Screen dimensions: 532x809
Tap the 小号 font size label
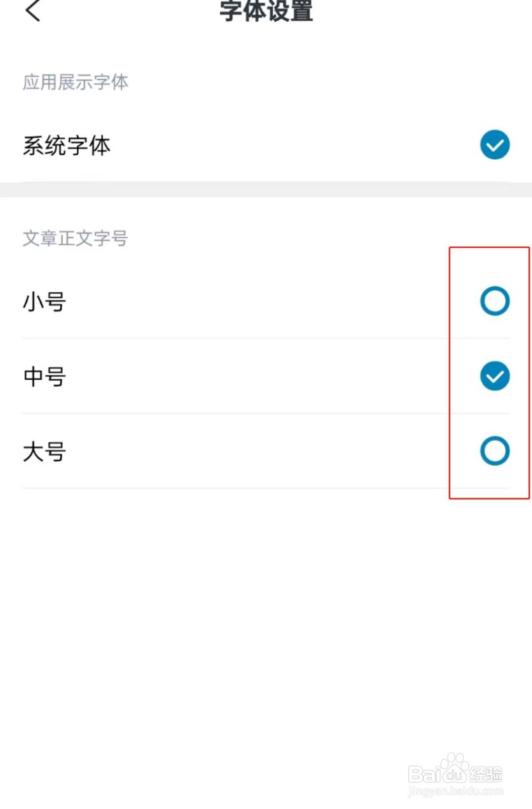coord(44,302)
